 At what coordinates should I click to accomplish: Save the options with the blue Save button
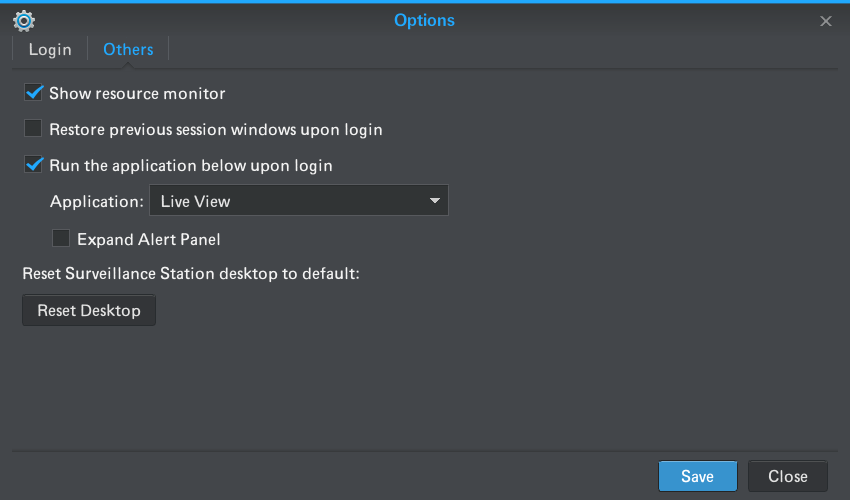[x=698, y=476]
